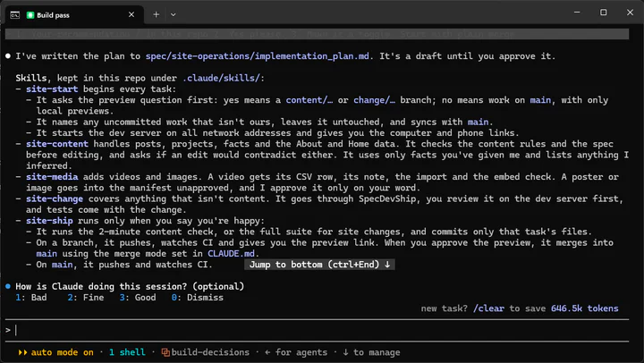The width and height of the screenshot is (644, 363).
Task: Dismiss the session feedback with 0
Action: tap(198, 298)
